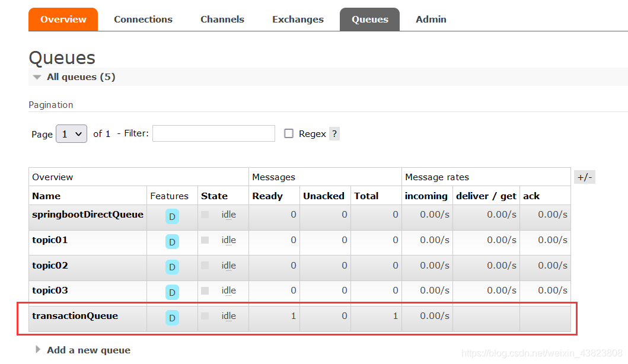
Task: Sort queues by the Ready column header
Action: [267, 196]
